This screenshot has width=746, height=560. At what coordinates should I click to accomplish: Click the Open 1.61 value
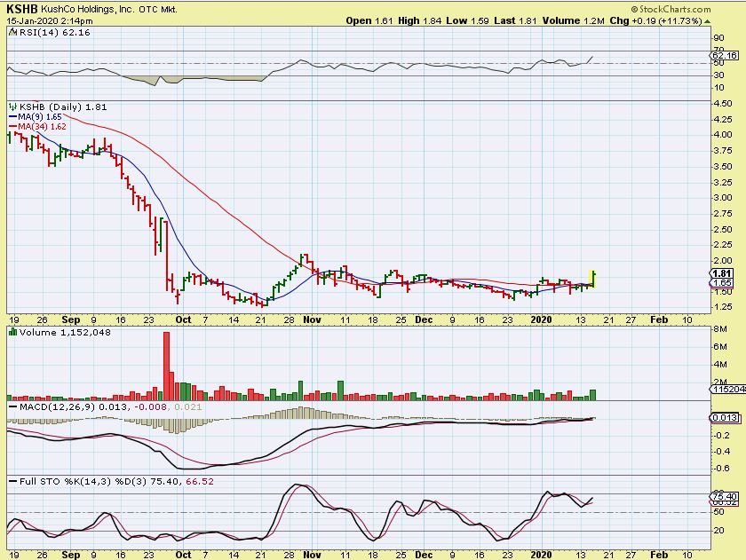(x=369, y=21)
